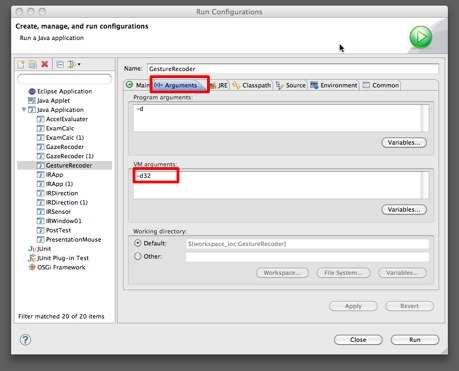Viewport: 459px width, 371px height.
Task: Switch to the Environment tab
Action: pos(334,85)
